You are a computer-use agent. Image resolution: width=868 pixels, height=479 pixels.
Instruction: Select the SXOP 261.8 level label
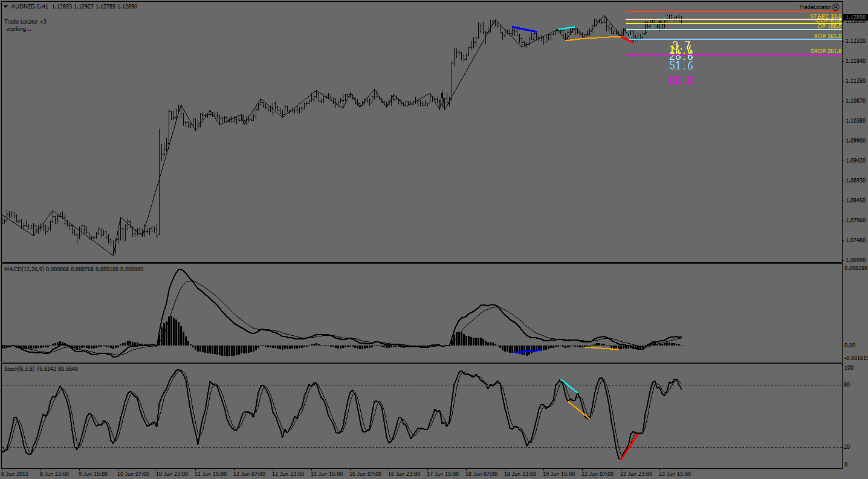(x=826, y=51)
